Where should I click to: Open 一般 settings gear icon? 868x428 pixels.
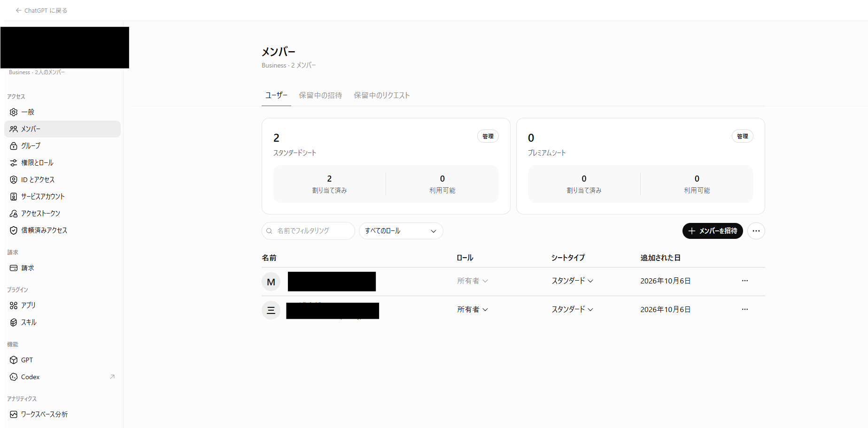click(14, 112)
